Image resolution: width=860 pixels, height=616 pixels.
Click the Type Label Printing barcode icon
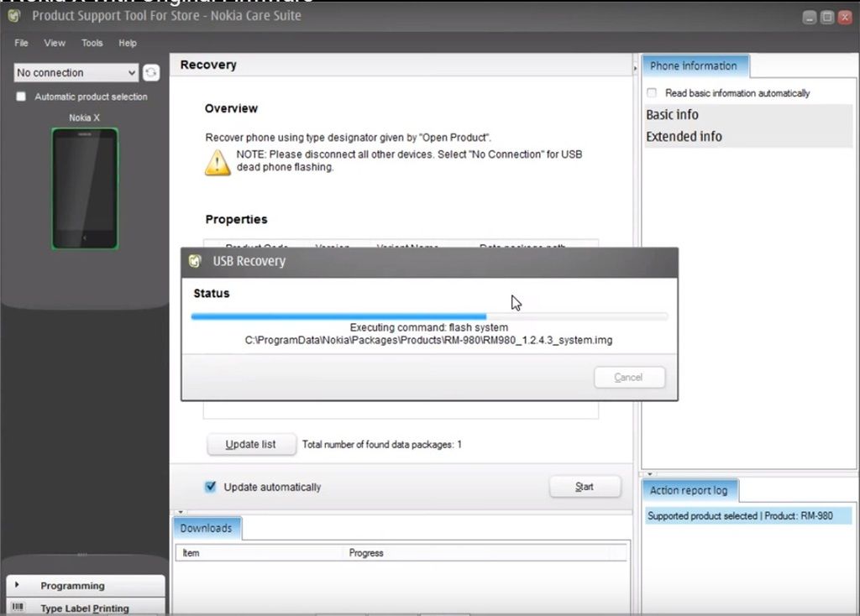[17, 608]
